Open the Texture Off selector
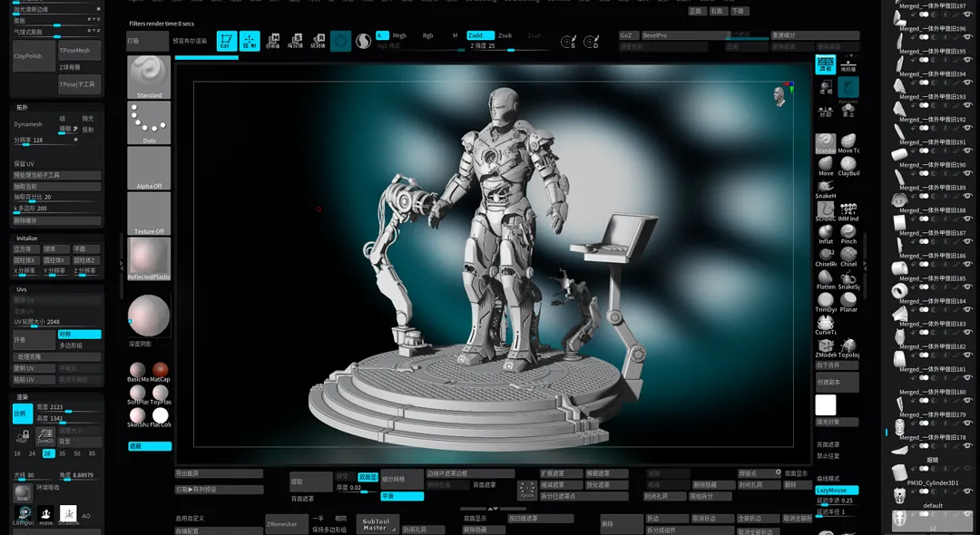Viewport: 980px width, 535px height. point(149,214)
